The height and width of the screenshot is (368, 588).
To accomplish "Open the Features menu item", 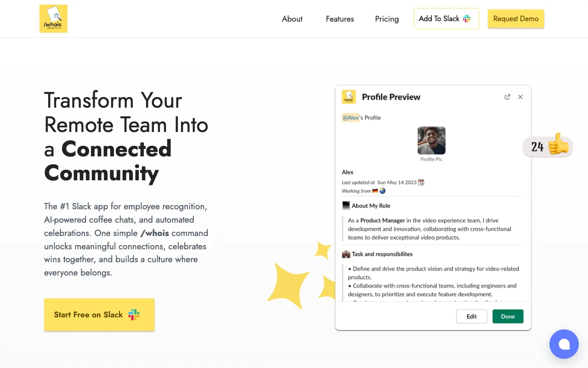I will coord(340,19).
